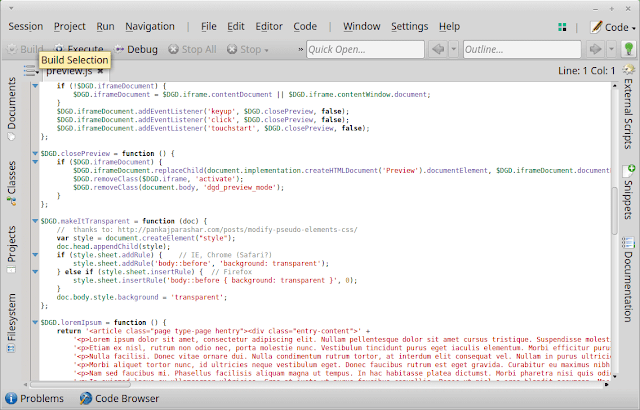Viewport: 640px width, 410px height.
Task: Focus the Quick Open input field
Action: 365,49
